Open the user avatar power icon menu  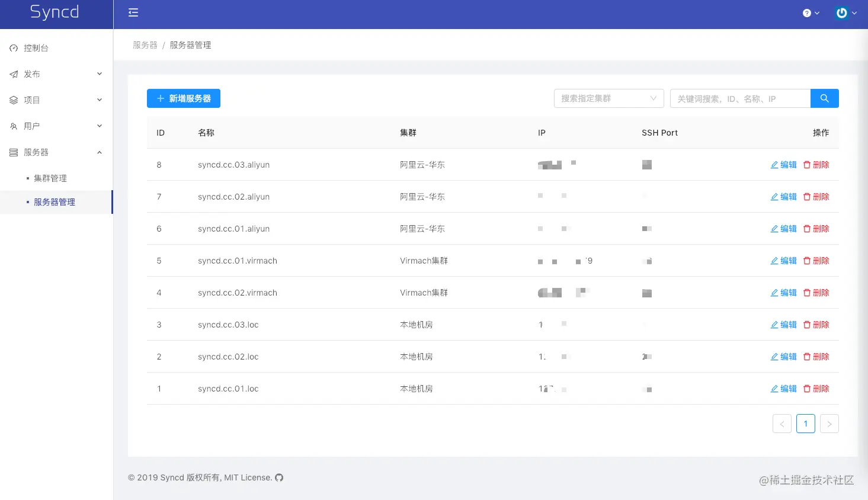click(x=841, y=13)
